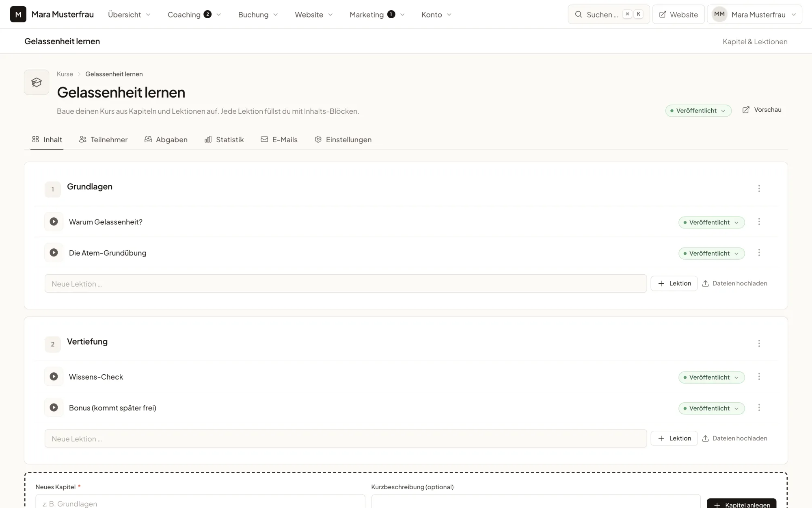This screenshot has width=812, height=508.
Task: Click the Vorschau button
Action: [x=762, y=110]
